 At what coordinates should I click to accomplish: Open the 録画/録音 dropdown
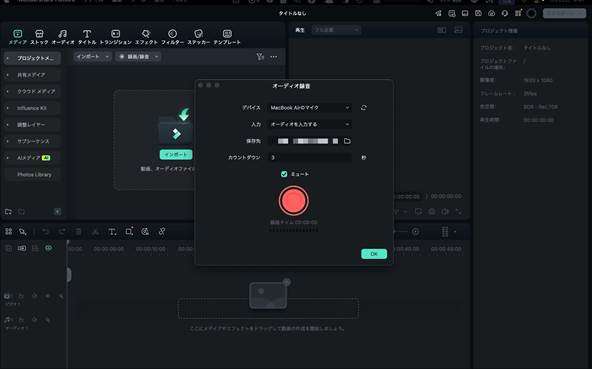[x=138, y=57]
